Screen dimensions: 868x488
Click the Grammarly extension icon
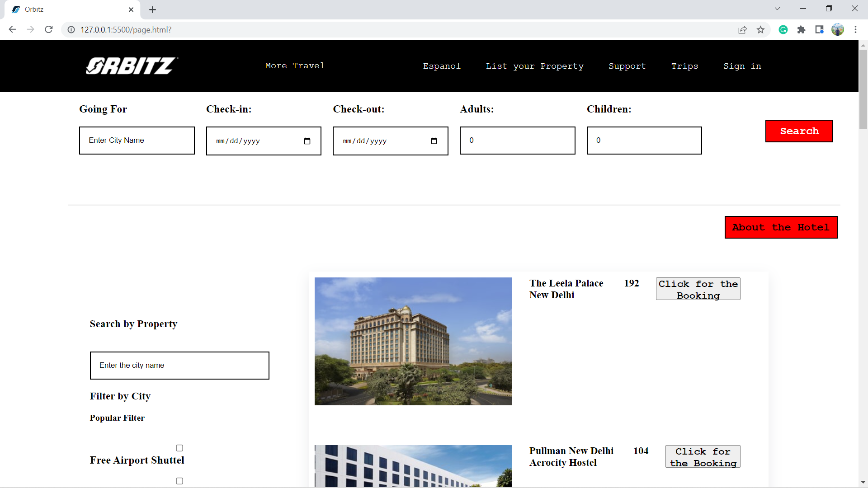[x=783, y=29]
